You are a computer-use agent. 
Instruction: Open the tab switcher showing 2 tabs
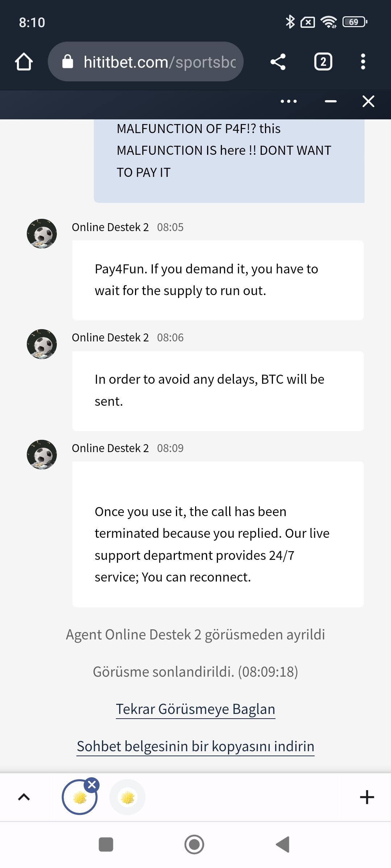tap(323, 61)
